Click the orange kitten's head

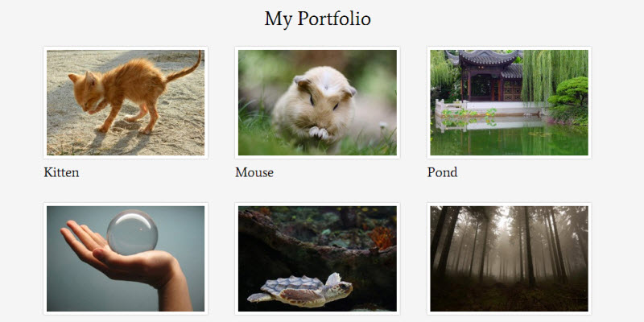(85, 90)
